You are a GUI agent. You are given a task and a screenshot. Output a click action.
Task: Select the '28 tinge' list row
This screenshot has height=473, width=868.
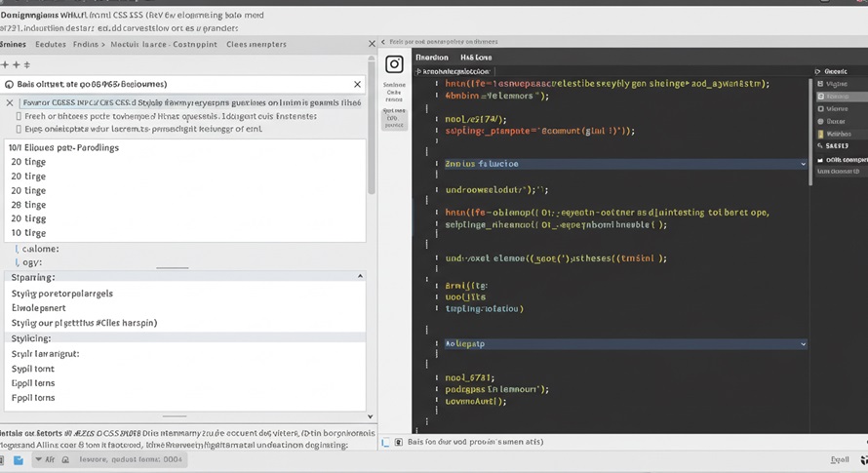coord(185,205)
